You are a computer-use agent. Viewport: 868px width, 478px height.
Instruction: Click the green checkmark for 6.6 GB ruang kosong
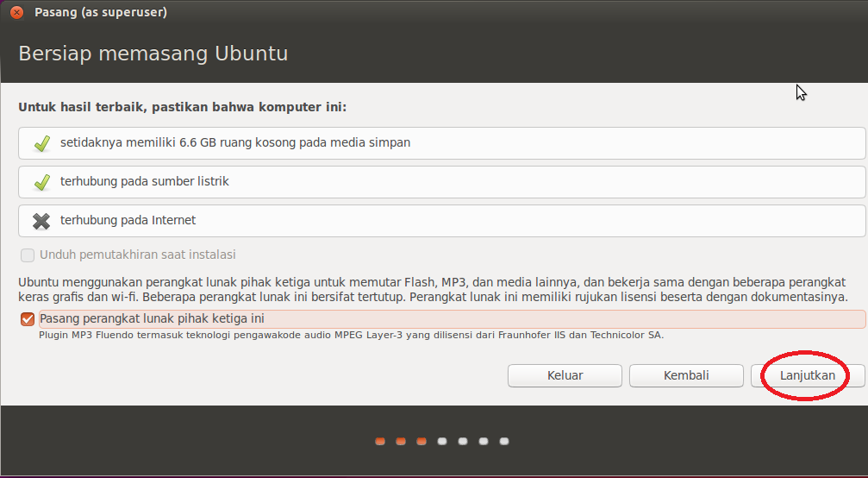click(x=42, y=143)
